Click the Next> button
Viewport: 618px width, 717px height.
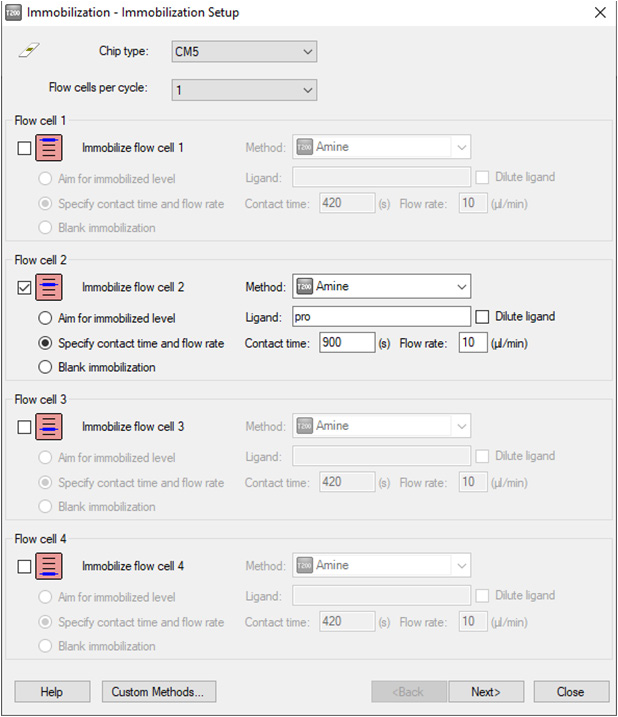tap(485, 692)
